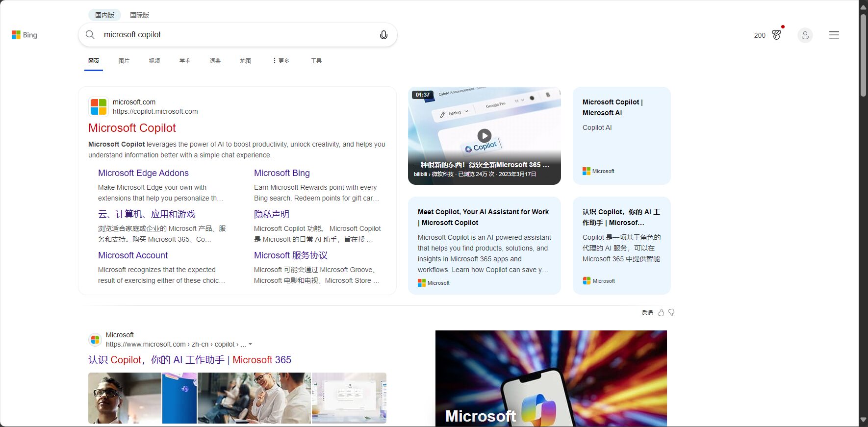Screen dimensions: 868x427
Task: Click the microsoft.com favicon in first result
Action: click(99, 107)
